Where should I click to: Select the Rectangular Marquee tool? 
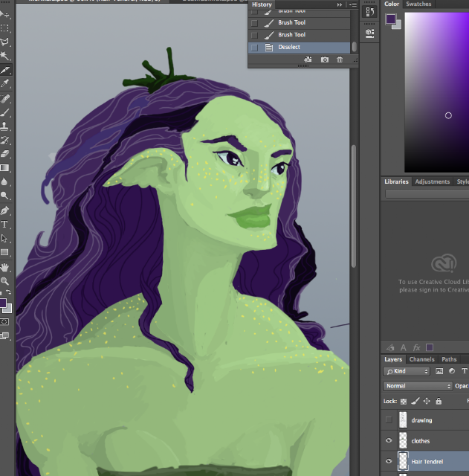pos(4,28)
